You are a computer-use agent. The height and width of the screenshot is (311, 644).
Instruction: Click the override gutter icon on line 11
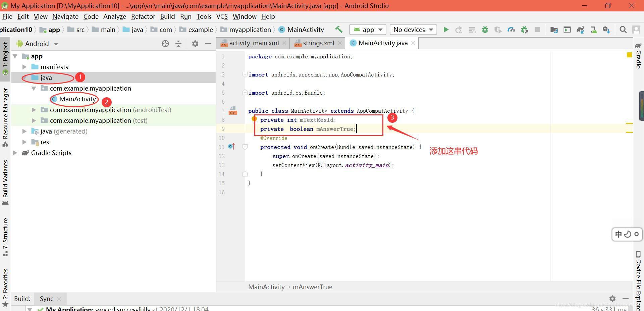pyautogui.click(x=231, y=147)
